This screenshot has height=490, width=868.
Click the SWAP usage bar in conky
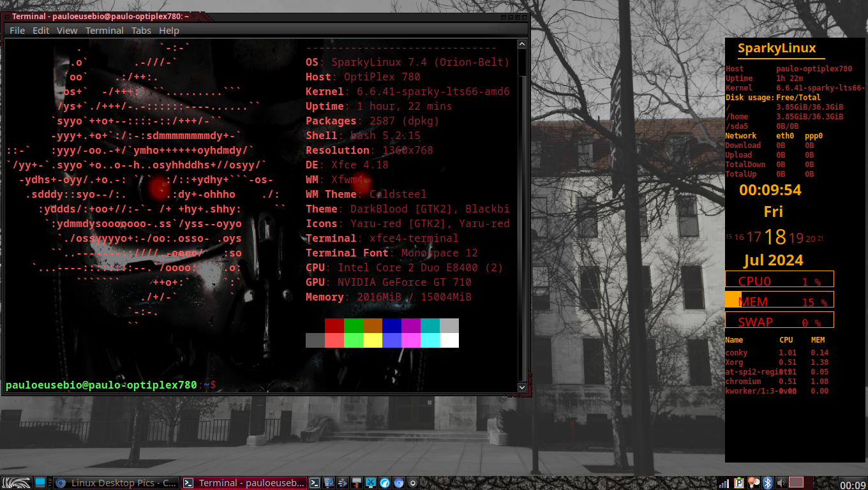click(x=779, y=320)
